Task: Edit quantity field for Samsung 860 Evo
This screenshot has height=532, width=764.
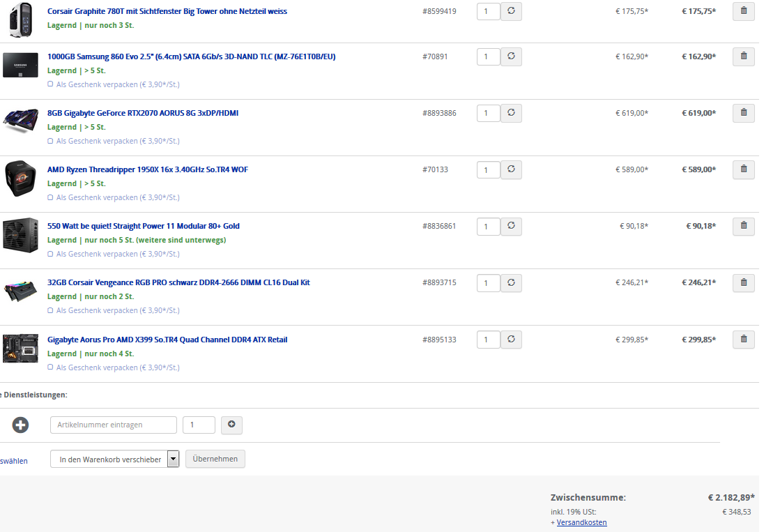Action: point(488,56)
